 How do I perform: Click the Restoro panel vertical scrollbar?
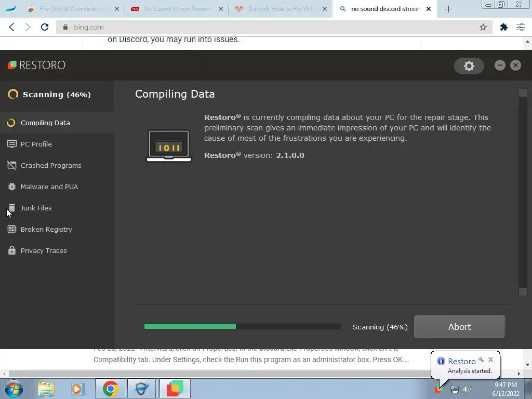[x=523, y=192]
